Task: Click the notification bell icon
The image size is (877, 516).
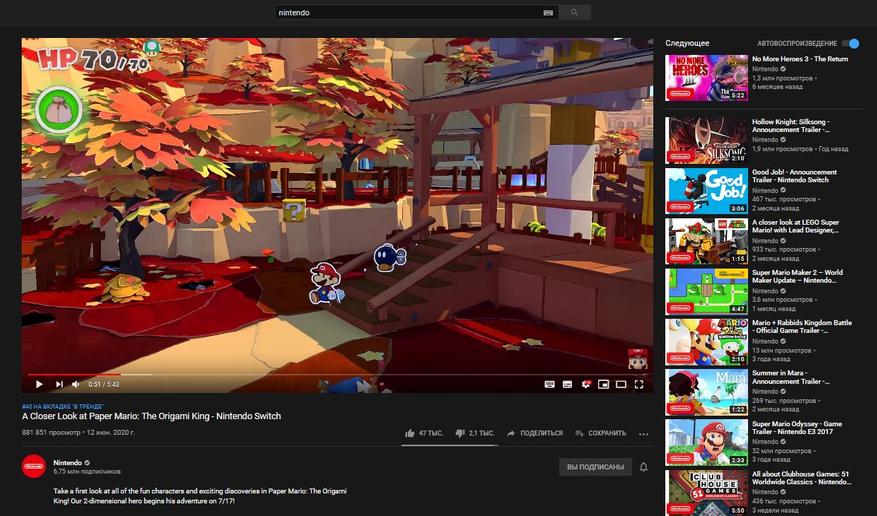Action: click(x=644, y=467)
